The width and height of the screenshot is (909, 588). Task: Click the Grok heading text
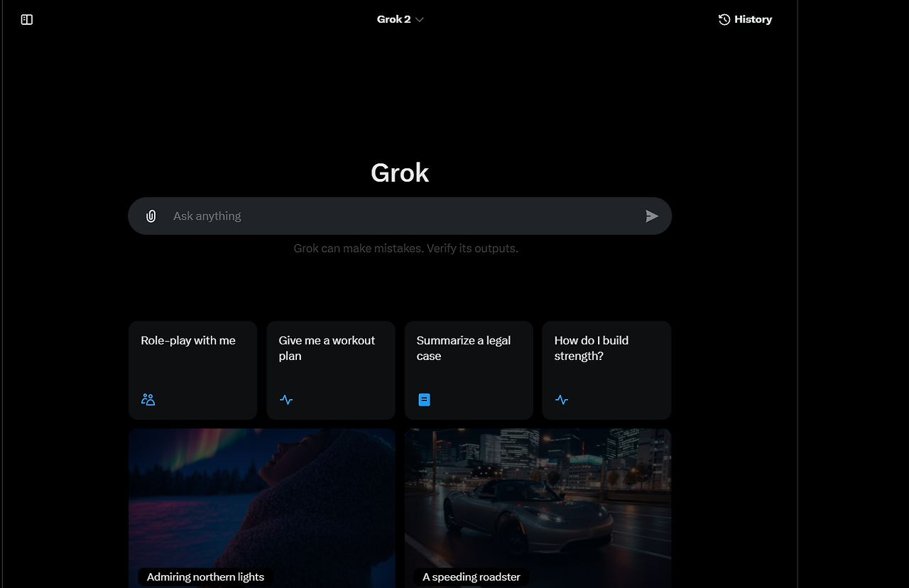click(400, 173)
